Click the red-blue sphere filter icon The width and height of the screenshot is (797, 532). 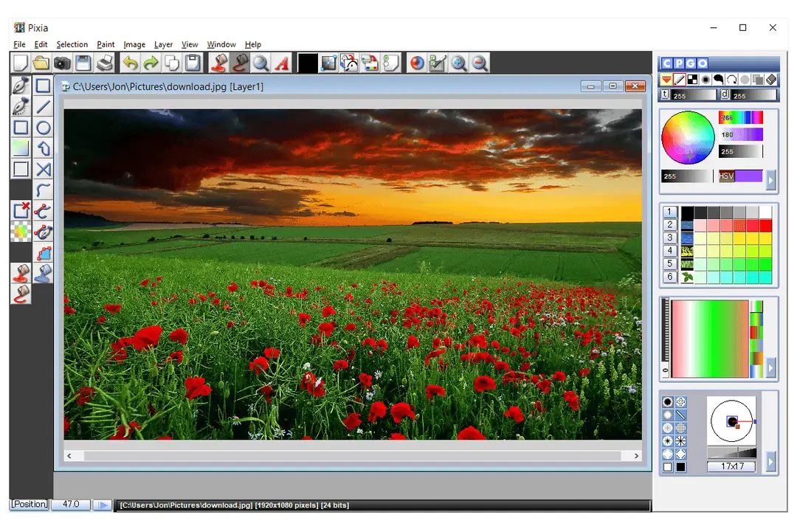[417, 63]
